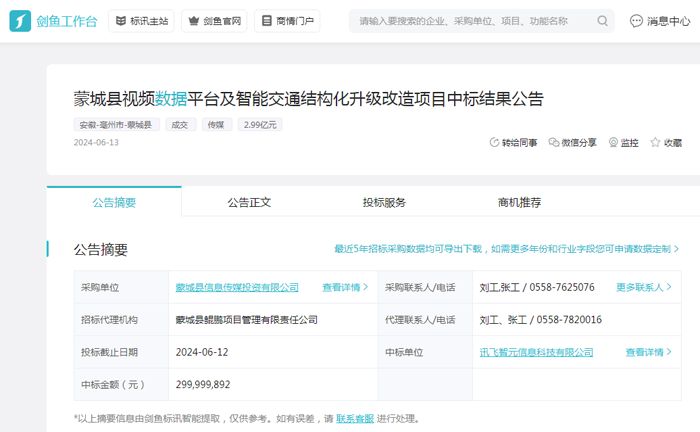
Task: Open 标讯主站 in the top bar
Action: (x=140, y=21)
